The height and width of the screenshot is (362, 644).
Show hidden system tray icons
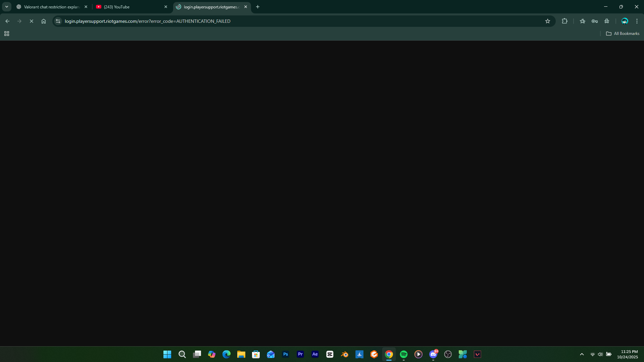click(582, 354)
